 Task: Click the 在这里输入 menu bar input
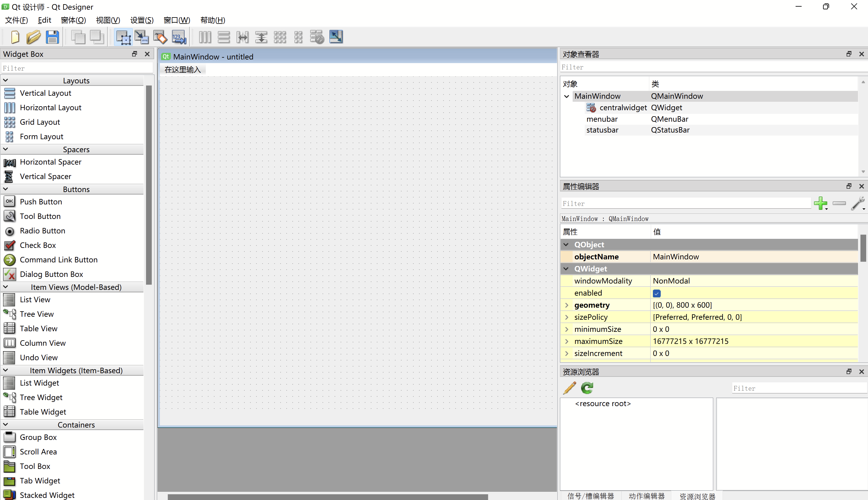(x=183, y=69)
